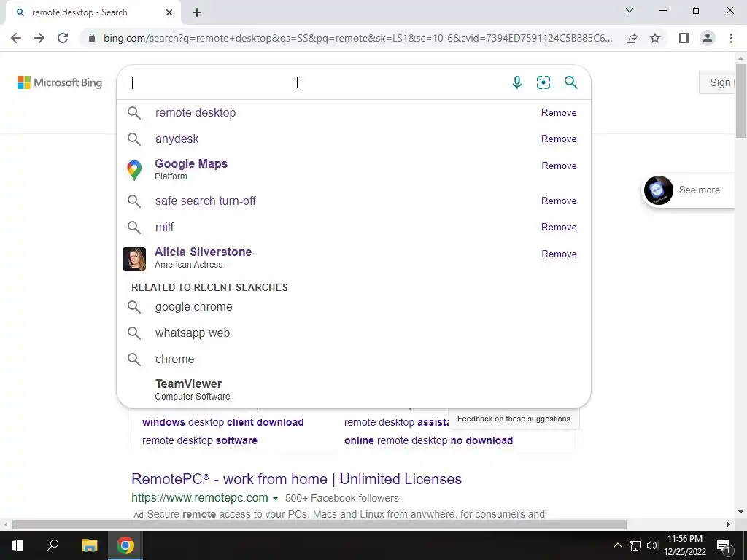Open Windows taskbar search

(x=53, y=545)
